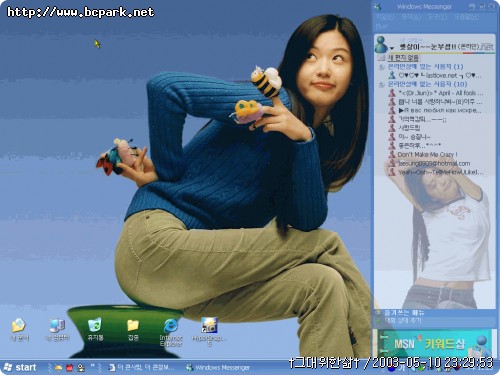This screenshot has width=500, height=375.
Task: Open the 도움말 (Help) menu in Messenger
Action: pos(467,17)
